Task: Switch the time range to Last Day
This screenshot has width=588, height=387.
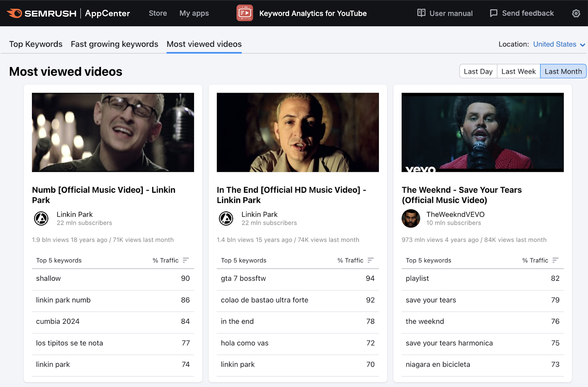Action: [478, 71]
